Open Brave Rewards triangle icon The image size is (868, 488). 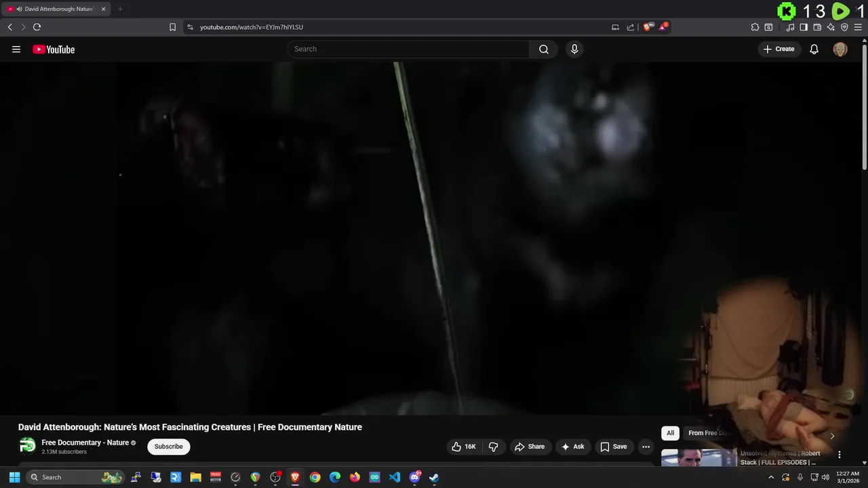(x=663, y=27)
